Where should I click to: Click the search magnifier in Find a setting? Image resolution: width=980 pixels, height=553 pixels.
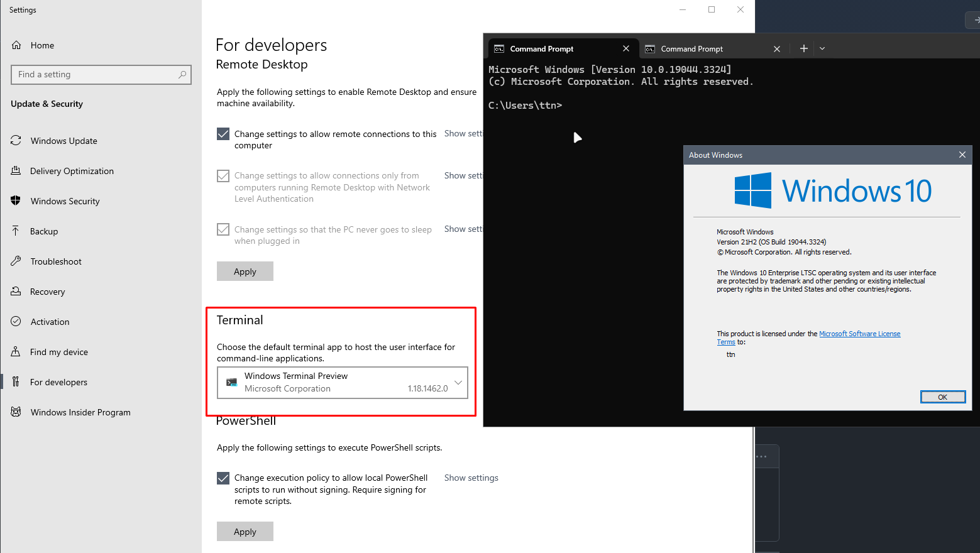coord(182,74)
